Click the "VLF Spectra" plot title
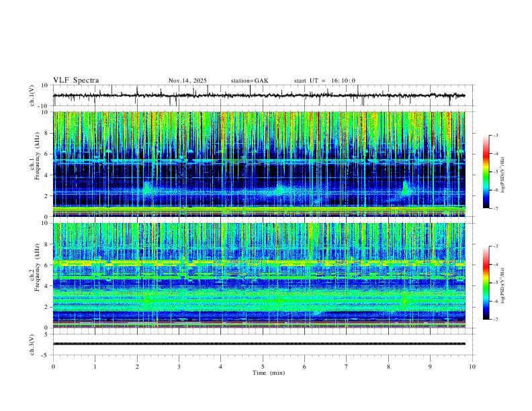 76,81
